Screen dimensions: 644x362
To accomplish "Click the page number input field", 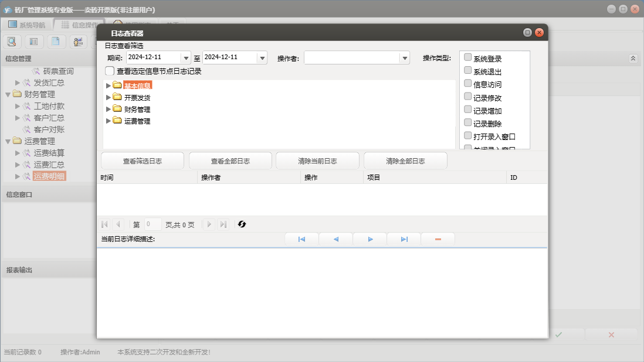I will (152, 224).
